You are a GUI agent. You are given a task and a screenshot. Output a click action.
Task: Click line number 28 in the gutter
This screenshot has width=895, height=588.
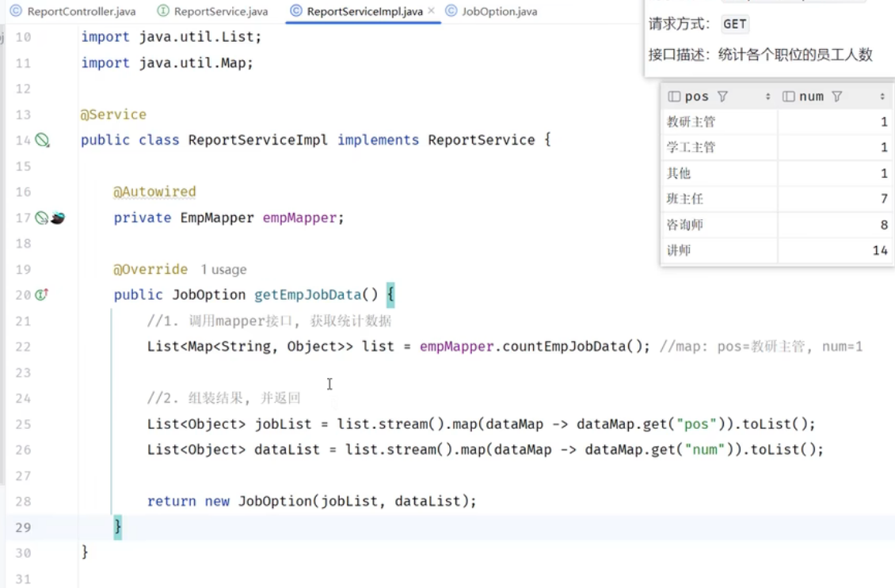tap(23, 501)
